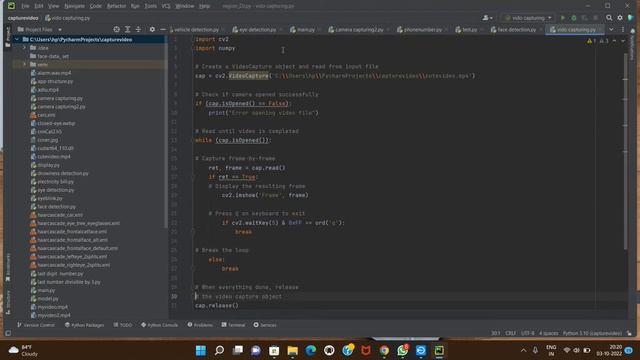The height and width of the screenshot is (360, 640).
Task: Switch to eye detection.py tab
Action: tap(257, 30)
